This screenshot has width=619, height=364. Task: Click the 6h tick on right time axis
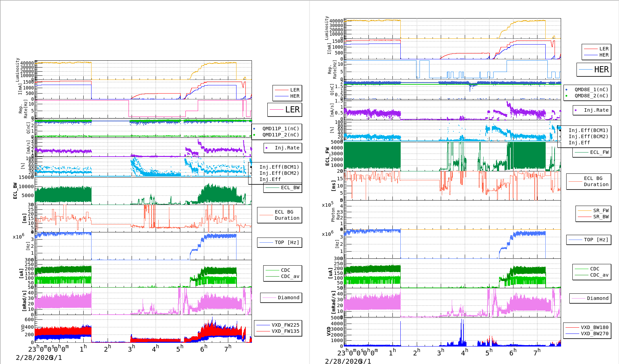513,352
